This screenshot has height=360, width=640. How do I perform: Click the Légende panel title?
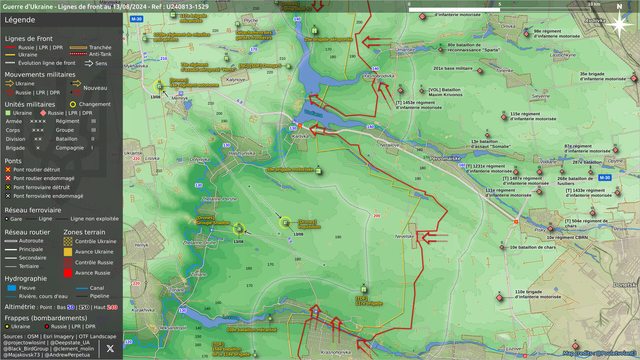[20, 20]
